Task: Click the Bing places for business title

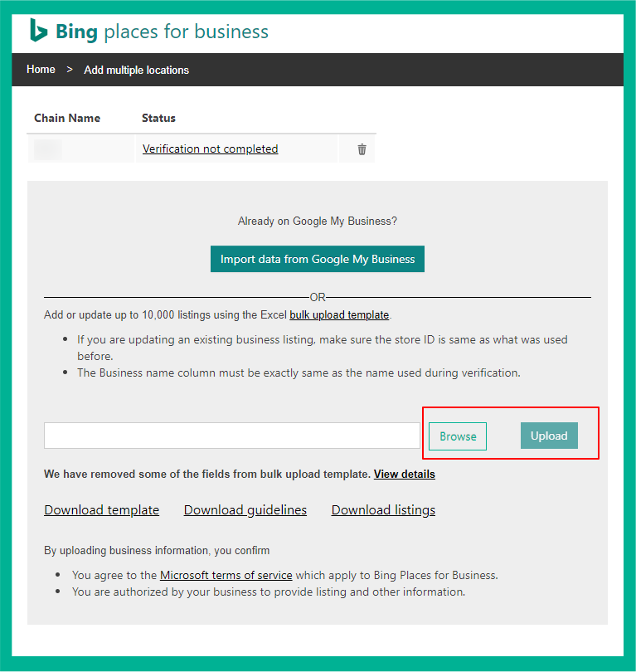Action: pos(162,32)
